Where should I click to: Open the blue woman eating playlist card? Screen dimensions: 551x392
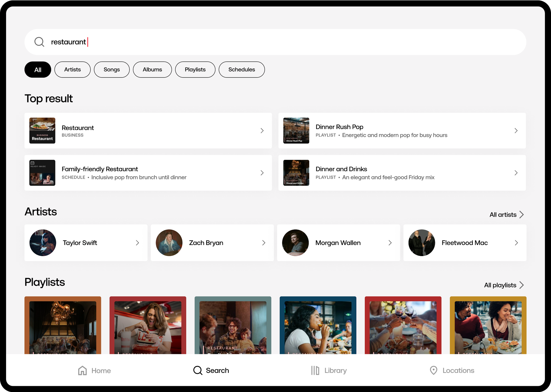point(318,325)
